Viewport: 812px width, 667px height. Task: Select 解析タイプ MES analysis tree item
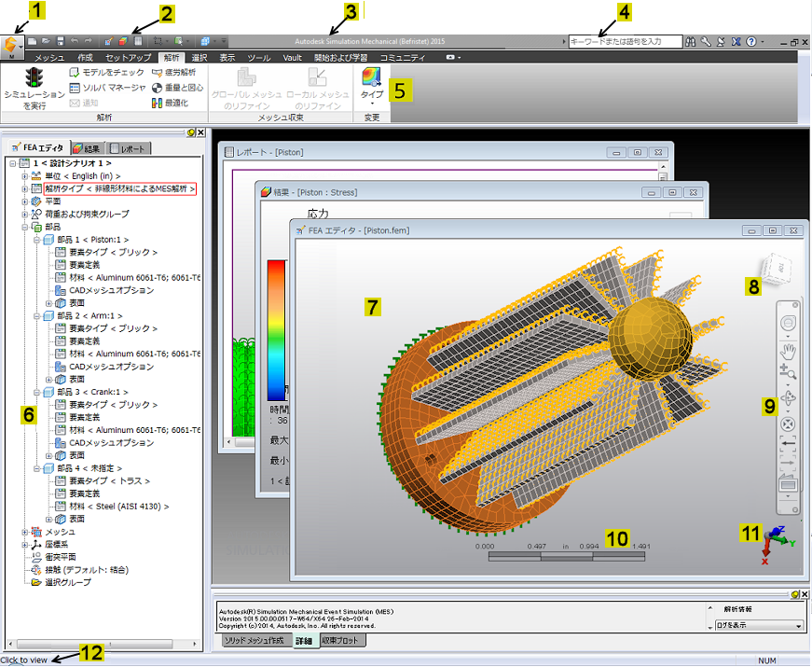119,188
